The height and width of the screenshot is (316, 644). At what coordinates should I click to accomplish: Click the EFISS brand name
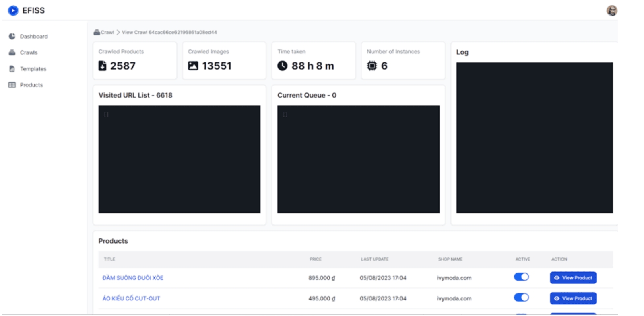[33, 10]
